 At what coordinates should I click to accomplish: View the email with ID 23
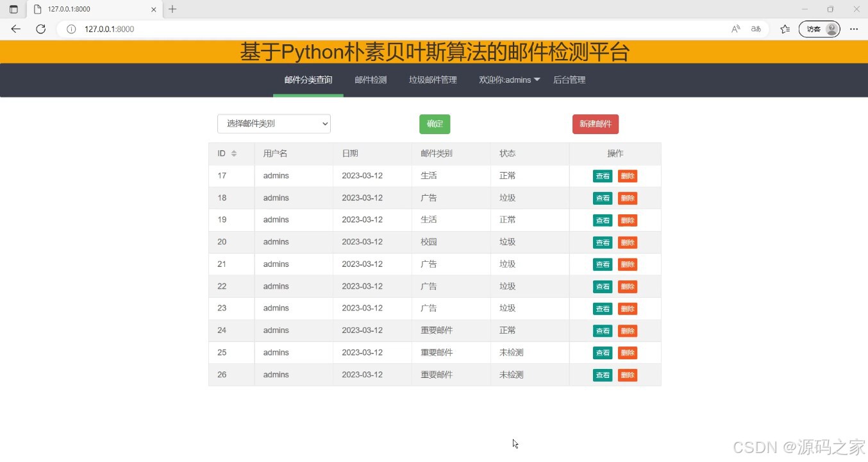603,309
